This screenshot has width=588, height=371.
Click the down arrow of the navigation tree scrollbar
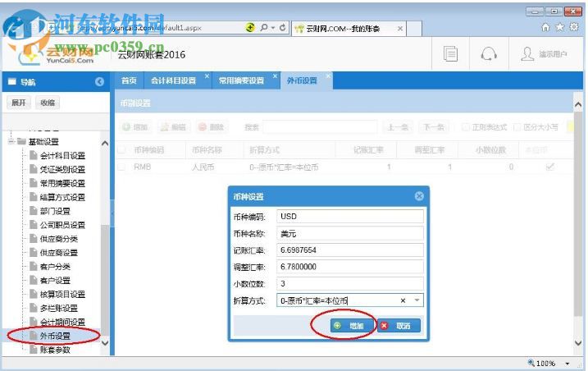(105, 342)
